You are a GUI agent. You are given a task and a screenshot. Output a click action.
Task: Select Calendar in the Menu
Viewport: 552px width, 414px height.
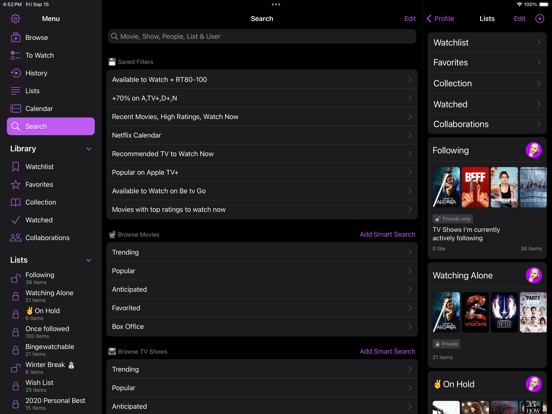click(x=51, y=108)
